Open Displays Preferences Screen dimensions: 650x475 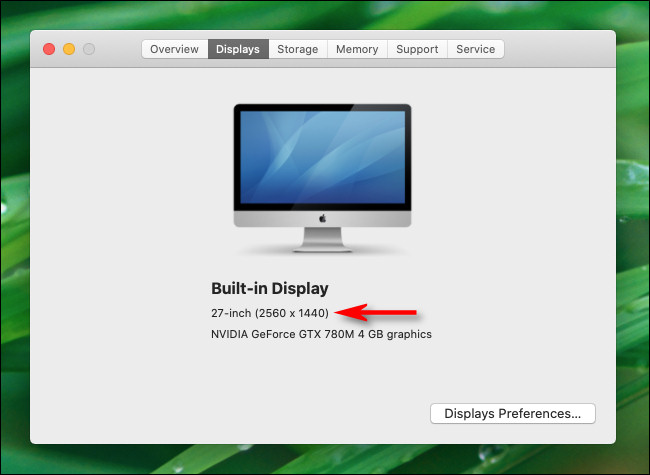[513, 414]
